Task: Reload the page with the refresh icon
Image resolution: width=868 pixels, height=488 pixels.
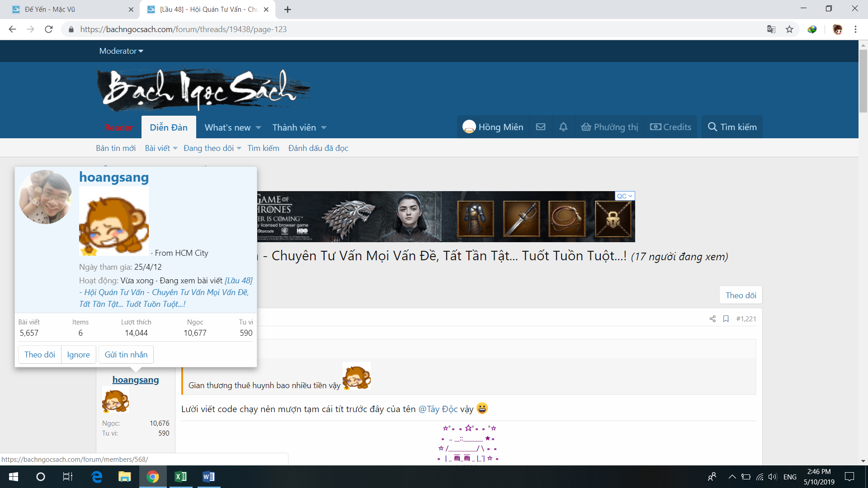Action: pos(49,29)
